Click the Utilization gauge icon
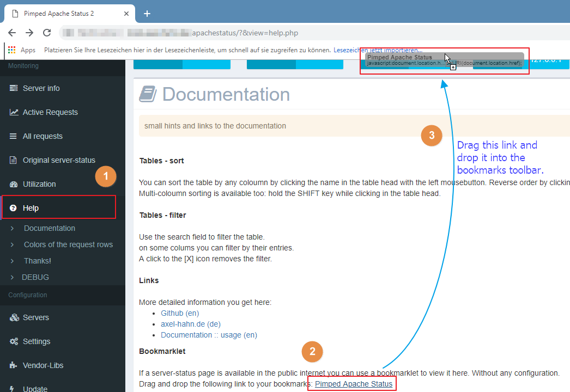Viewport: 570px width, 392px height. pos(14,184)
